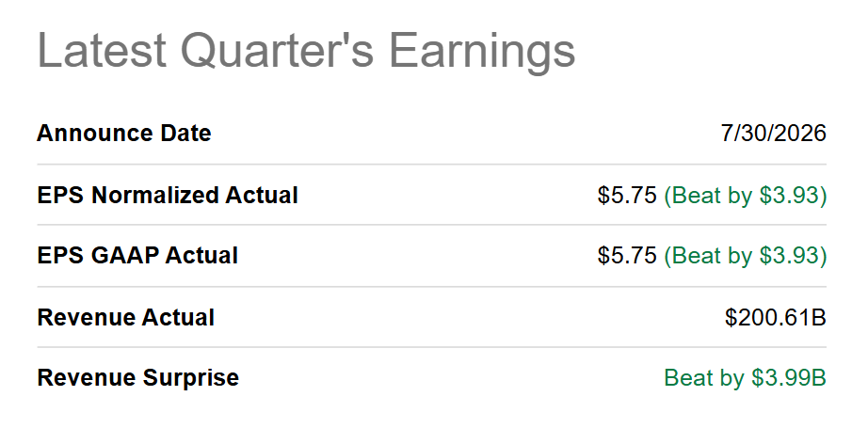Click divider line below Revenue Actual row
Viewport: 868px width, 428px height.
pyautogui.click(x=432, y=347)
